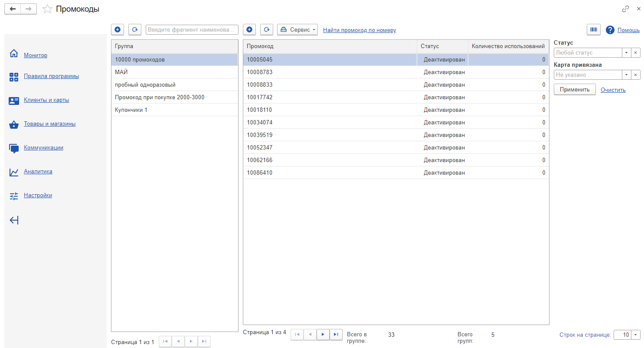Select the Купончики 1 group
The height and width of the screenshot is (348, 644).
(x=175, y=110)
